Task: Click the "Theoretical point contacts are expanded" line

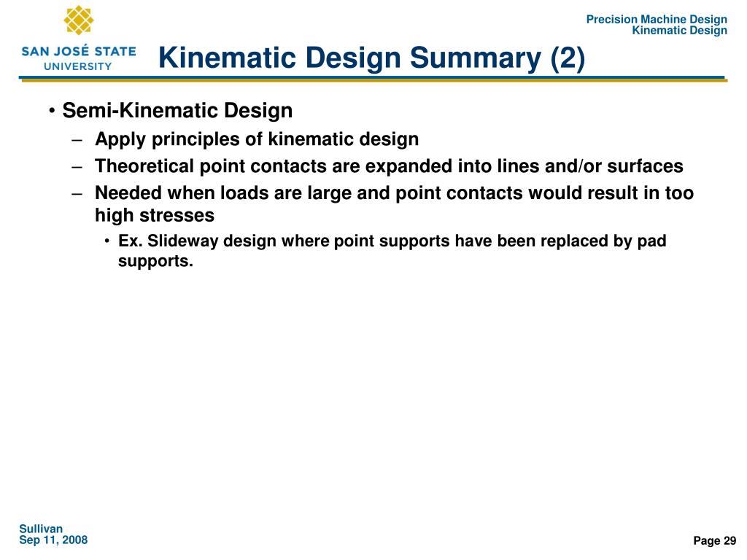Action: tap(389, 166)
